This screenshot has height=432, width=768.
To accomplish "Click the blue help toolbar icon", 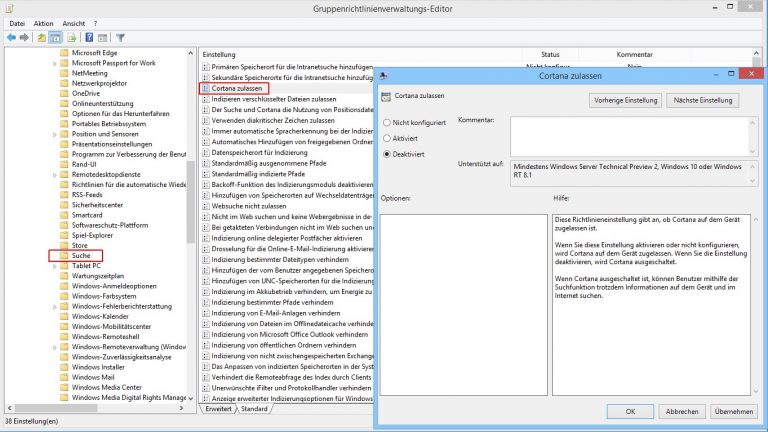I will coord(89,38).
